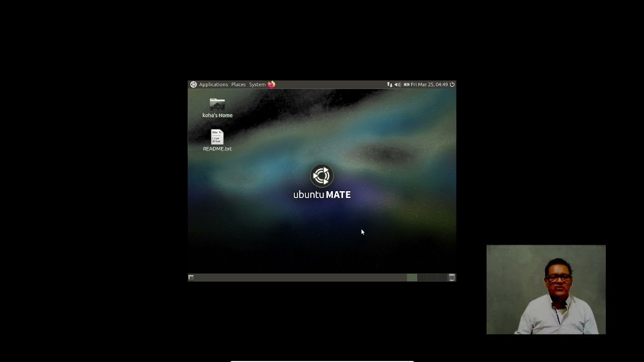Image resolution: width=644 pixels, height=362 pixels.
Task: Open the Applications menu
Action: coord(213,84)
